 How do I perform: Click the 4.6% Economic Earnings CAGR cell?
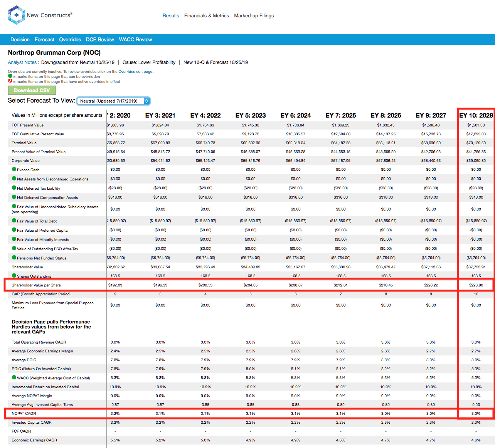pyautogui.click(x=476, y=440)
